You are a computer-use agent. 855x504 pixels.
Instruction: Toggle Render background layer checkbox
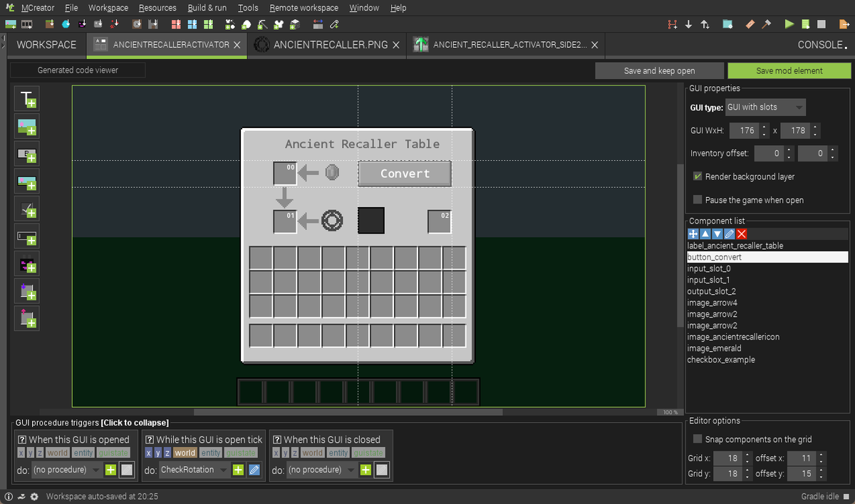(696, 177)
